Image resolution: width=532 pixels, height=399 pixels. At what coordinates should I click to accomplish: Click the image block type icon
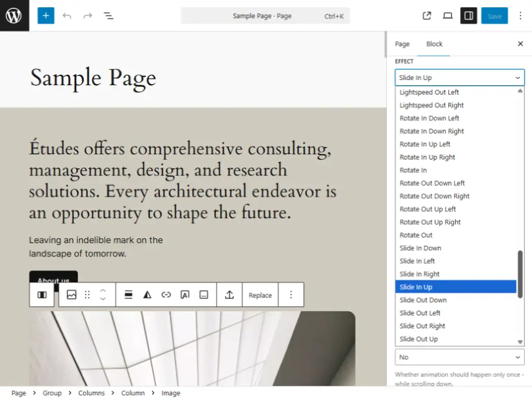coord(72,295)
